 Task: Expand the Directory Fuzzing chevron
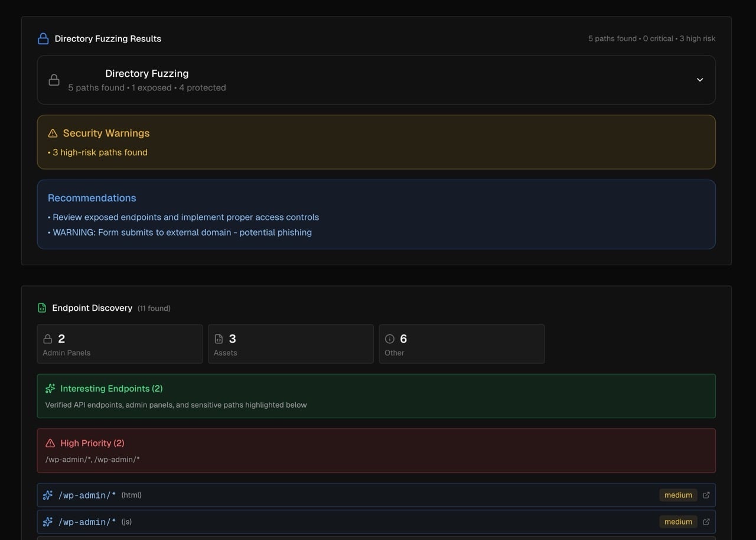pos(700,80)
